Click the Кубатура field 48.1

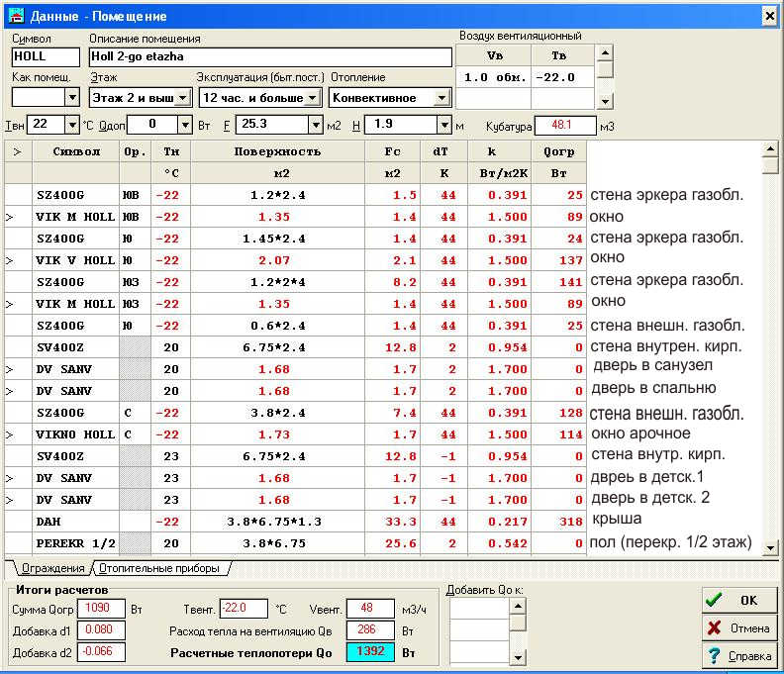coord(565,125)
